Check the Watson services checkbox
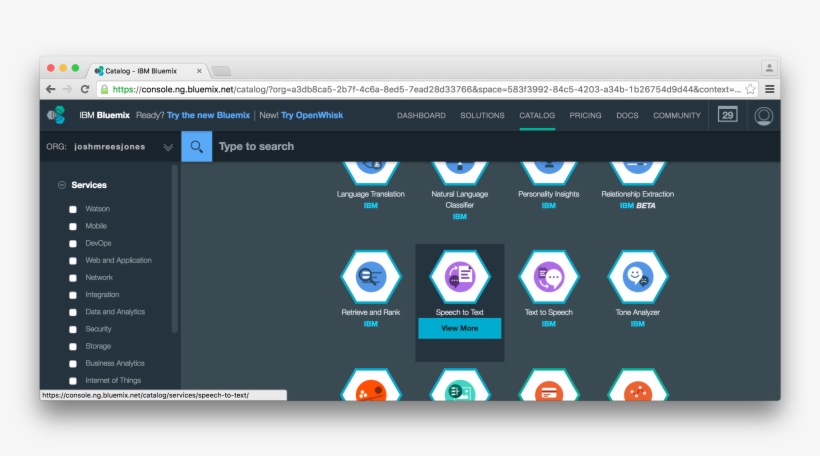 coord(73,209)
